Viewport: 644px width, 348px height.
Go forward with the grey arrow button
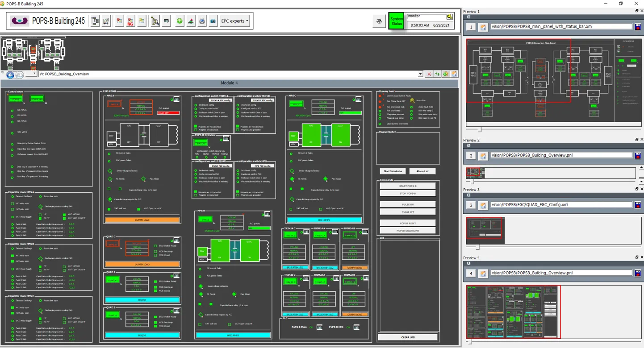(x=20, y=75)
